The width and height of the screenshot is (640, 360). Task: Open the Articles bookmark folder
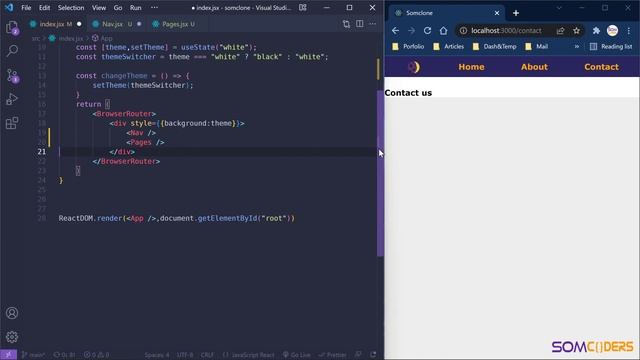point(449,47)
